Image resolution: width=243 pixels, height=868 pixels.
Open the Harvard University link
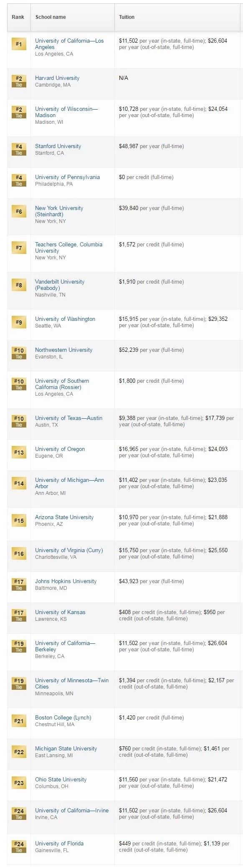pyautogui.click(x=57, y=78)
